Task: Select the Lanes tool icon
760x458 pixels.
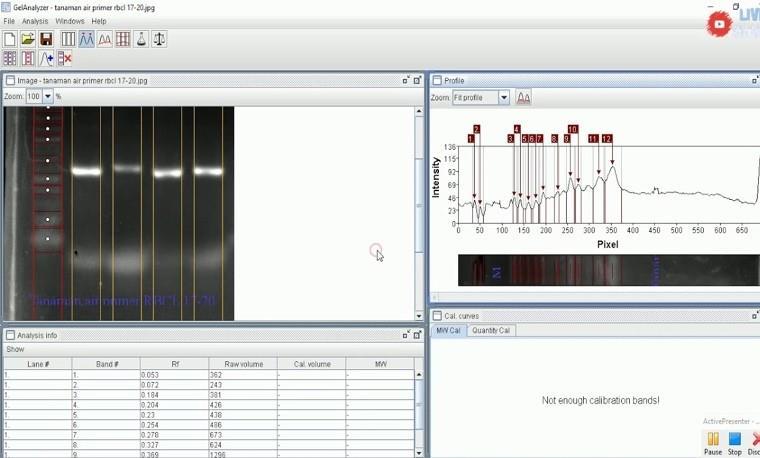Action: pyautogui.click(x=68, y=39)
